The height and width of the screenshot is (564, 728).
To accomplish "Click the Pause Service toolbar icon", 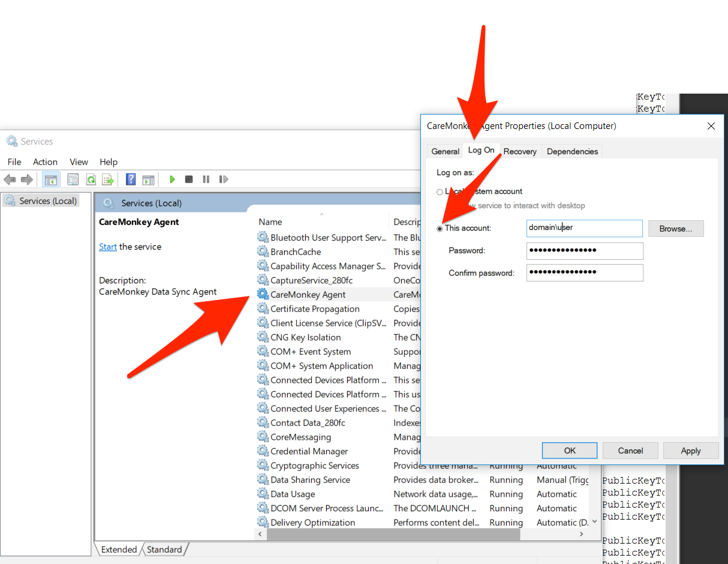I will point(206,179).
